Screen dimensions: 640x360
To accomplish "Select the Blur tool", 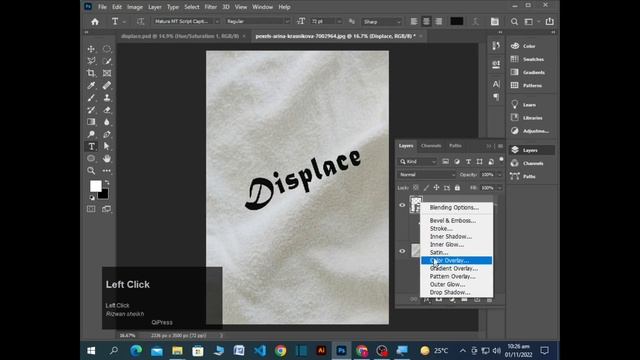I will coord(107,122).
